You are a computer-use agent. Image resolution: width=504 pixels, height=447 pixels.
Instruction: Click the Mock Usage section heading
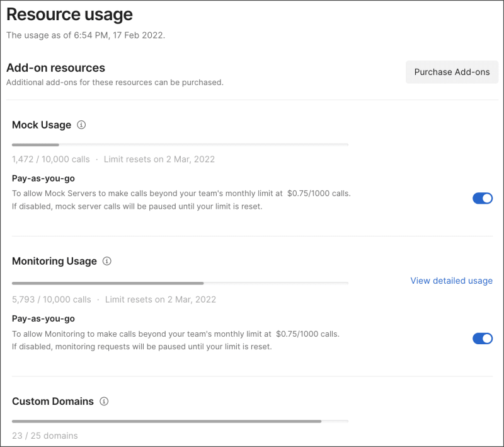pos(42,125)
